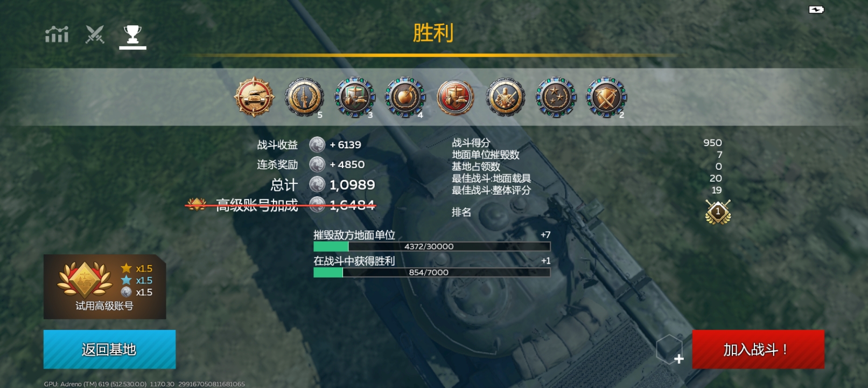This screenshot has height=388, width=868.
Task: Open the 试用高级账号 premium trial panel
Action: tap(104, 287)
